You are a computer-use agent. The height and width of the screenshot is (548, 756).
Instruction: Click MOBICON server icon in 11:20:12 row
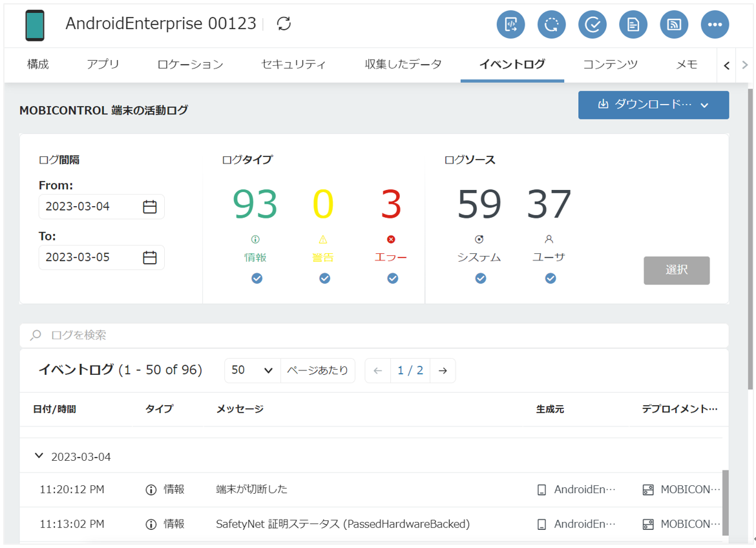click(649, 490)
